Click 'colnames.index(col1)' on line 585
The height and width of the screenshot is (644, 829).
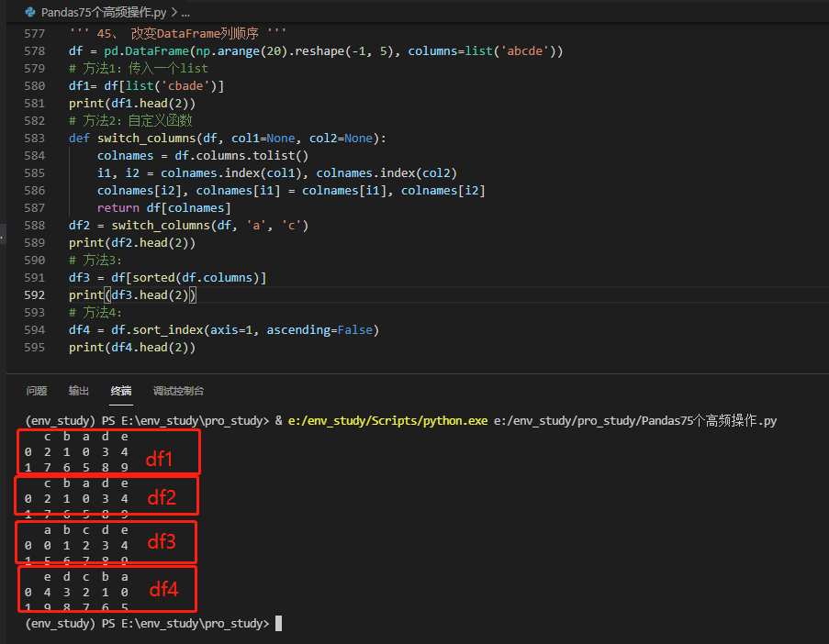[235, 172]
